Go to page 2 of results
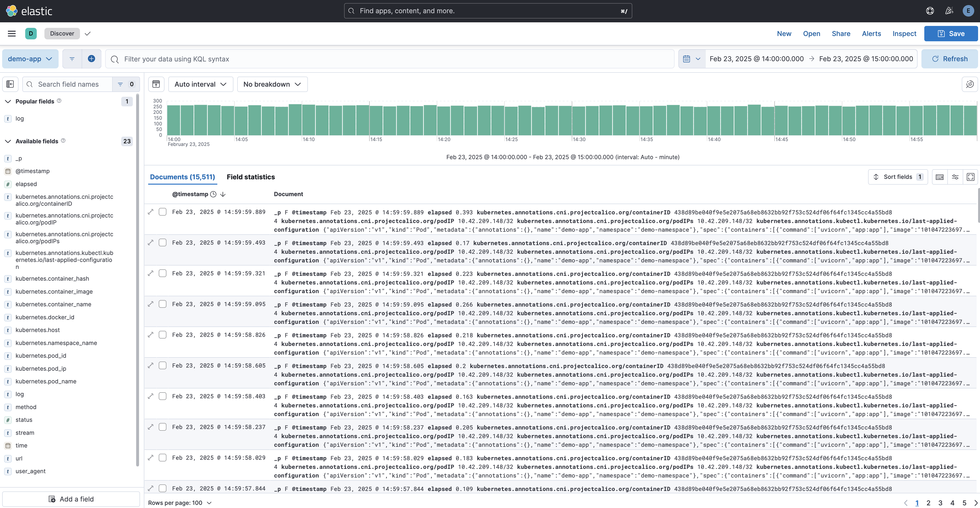The height and width of the screenshot is (508, 980). [928, 503]
